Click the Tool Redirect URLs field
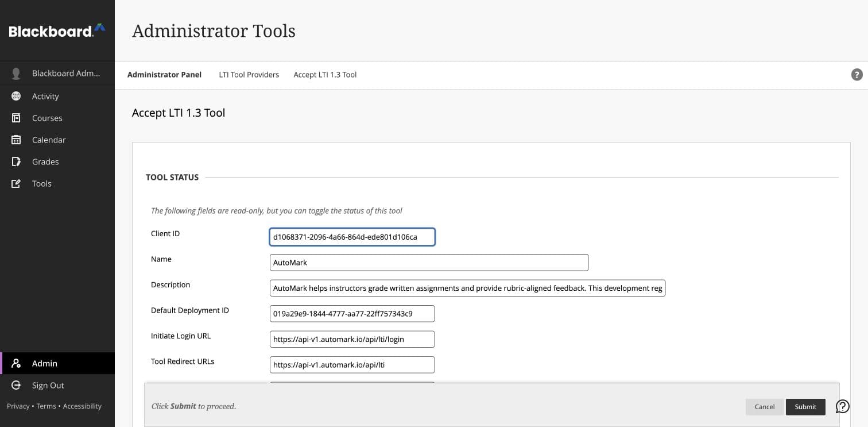868x427 pixels. point(352,365)
